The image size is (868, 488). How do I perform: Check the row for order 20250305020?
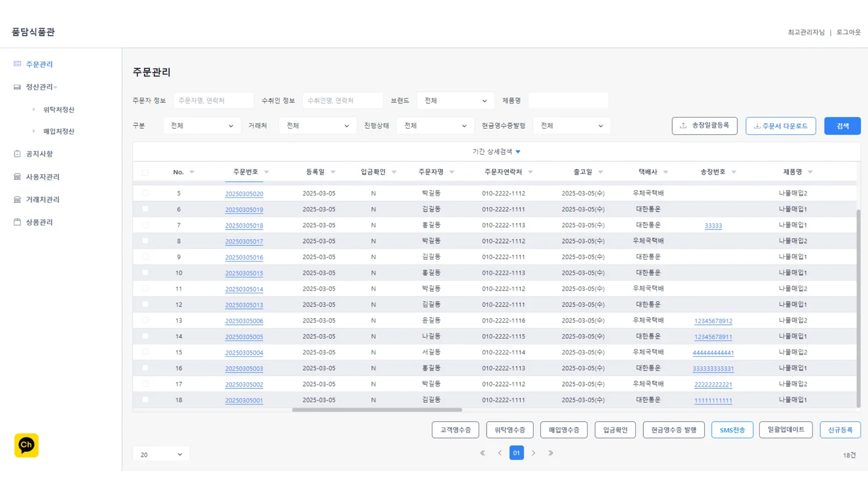tap(145, 193)
